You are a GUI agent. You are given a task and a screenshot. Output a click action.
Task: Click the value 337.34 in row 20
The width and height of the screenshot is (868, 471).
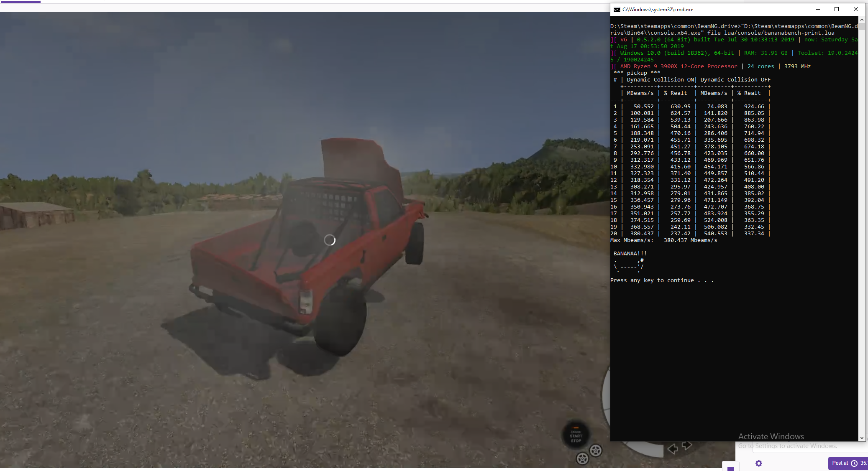pyautogui.click(x=754, y=234)
